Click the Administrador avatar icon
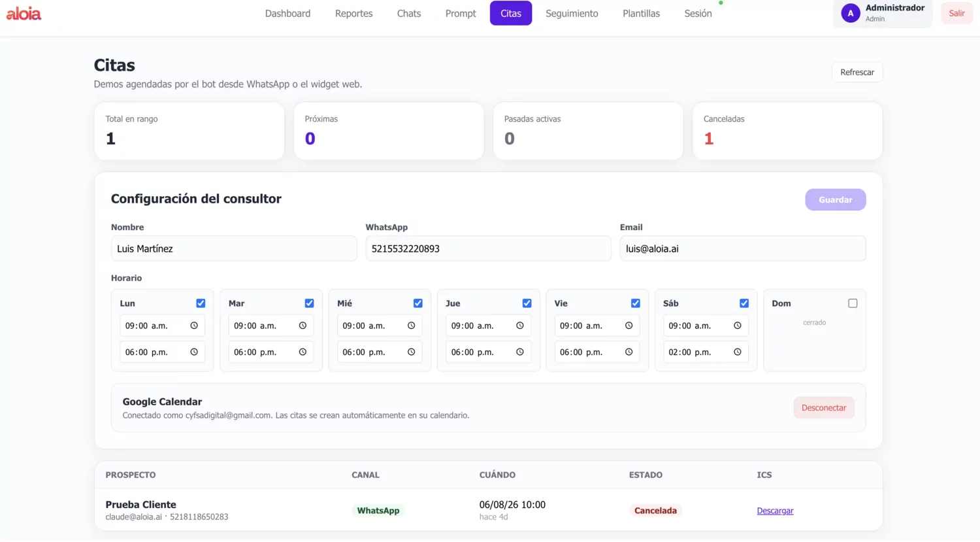The image size is (980, 542). tap(850, 13)
